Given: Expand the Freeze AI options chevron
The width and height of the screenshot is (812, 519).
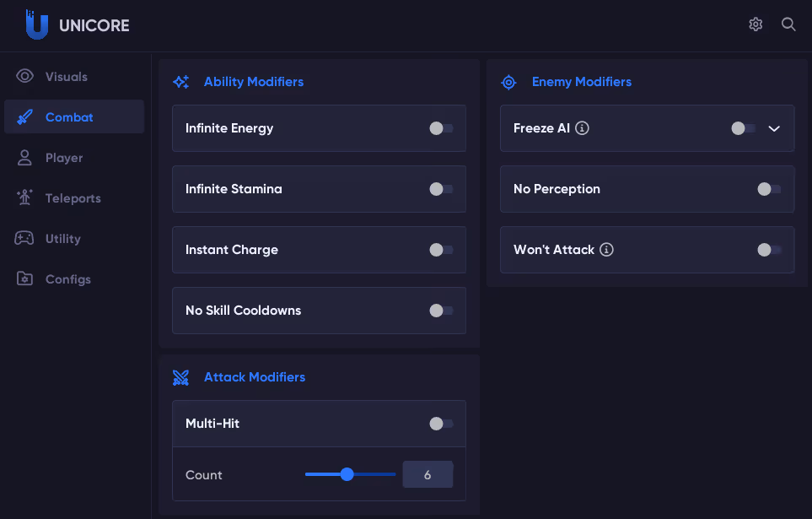Looking at the screenshot, I should 774,128.
